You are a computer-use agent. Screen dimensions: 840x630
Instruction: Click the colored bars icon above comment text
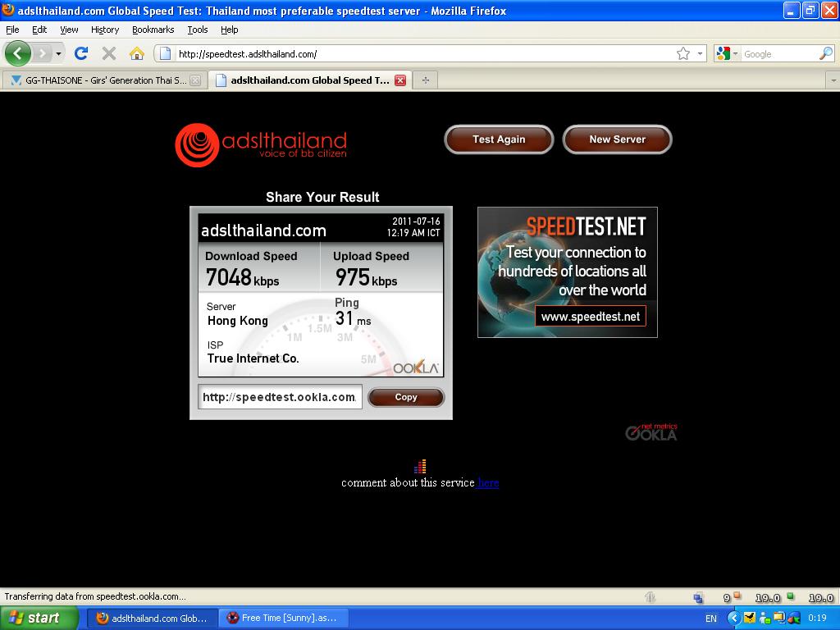(x=420, y=466)
